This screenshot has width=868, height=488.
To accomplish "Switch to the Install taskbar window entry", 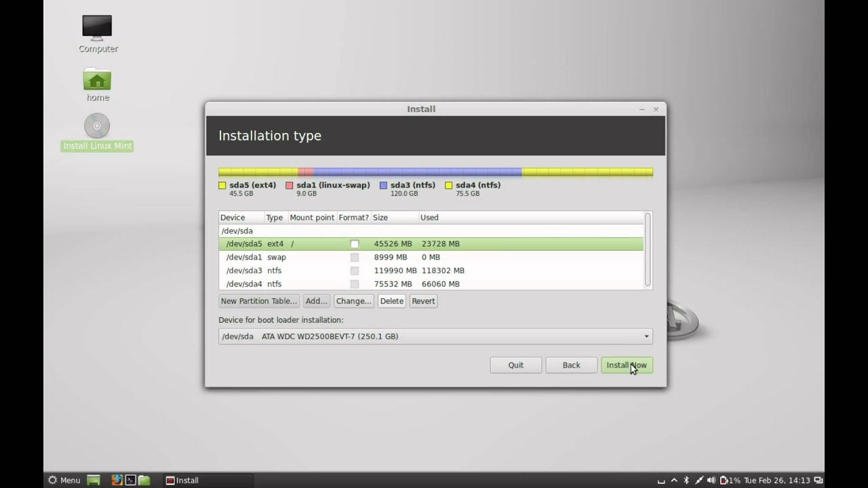I will click(209, 480).
